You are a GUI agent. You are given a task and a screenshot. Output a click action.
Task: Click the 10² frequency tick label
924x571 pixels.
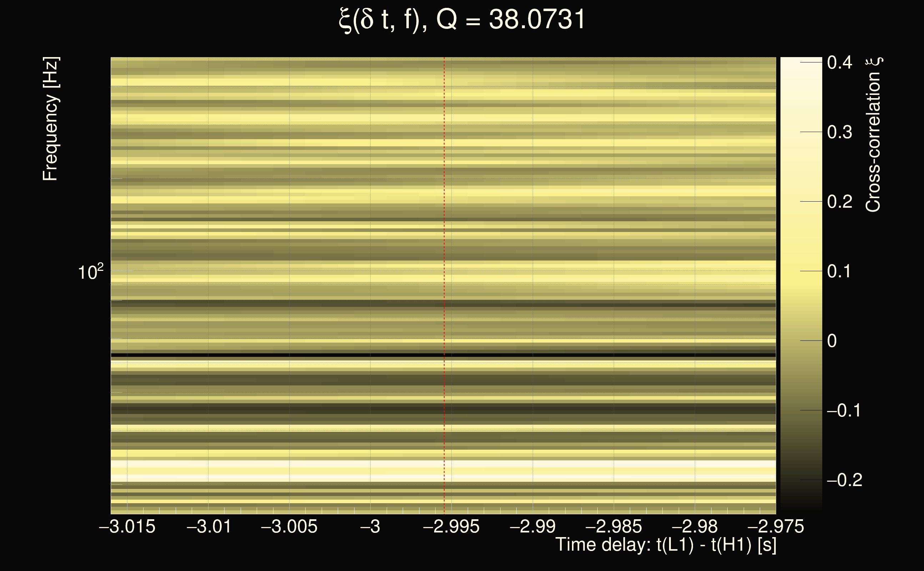coord(90,272)
